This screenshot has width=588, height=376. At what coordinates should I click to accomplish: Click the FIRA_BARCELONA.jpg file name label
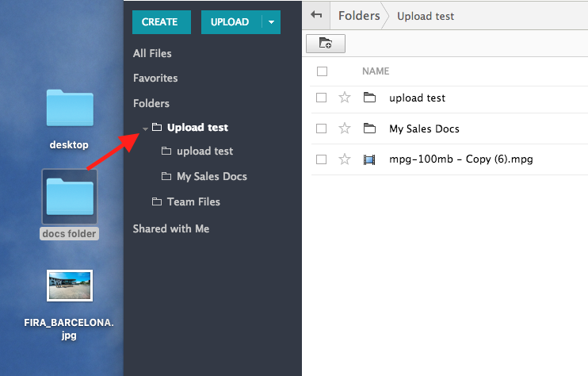click(69, 328)
